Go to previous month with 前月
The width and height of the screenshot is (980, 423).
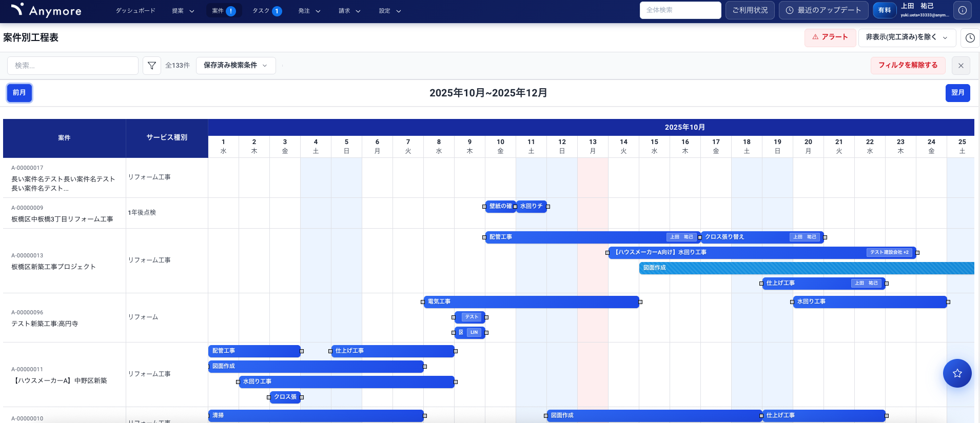pos(19,93)
